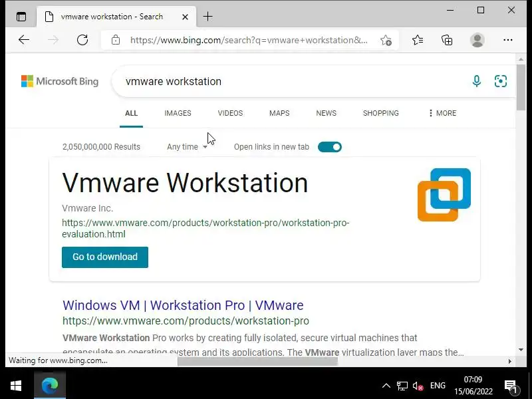View site information lock icon

(115, 40)
